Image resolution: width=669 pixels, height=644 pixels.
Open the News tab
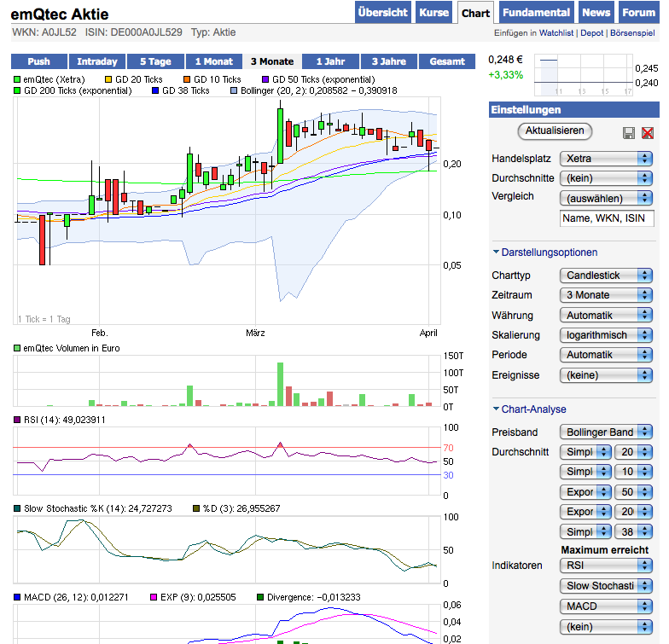[596, 12]
